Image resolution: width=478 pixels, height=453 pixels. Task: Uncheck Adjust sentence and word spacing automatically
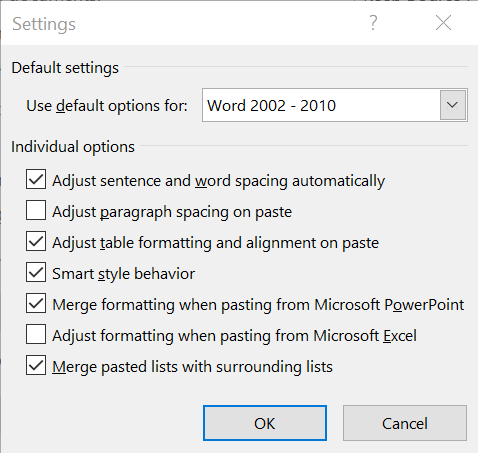[x=36, y=179]
